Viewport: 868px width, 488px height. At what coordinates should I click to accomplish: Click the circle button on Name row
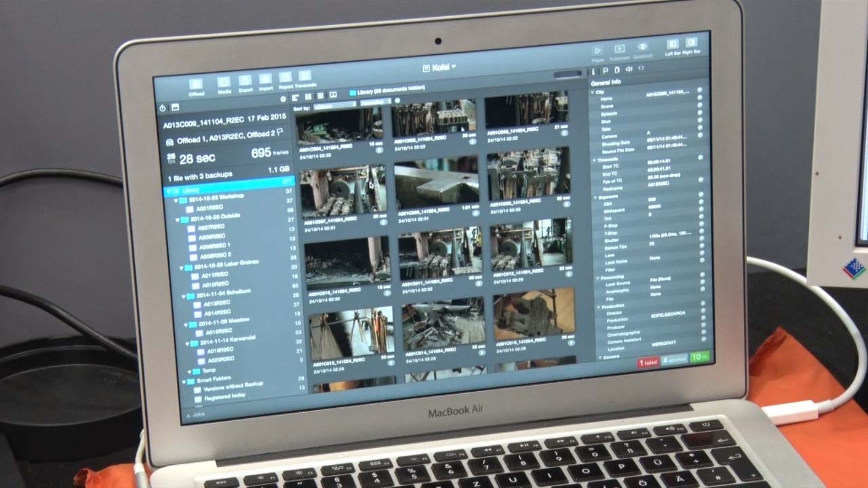pos(700,90)
